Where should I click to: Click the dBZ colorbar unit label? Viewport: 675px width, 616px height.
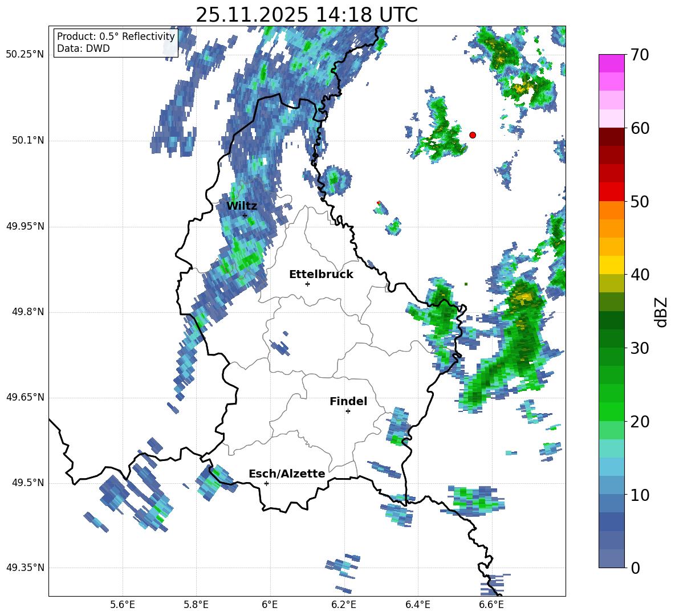662,312
